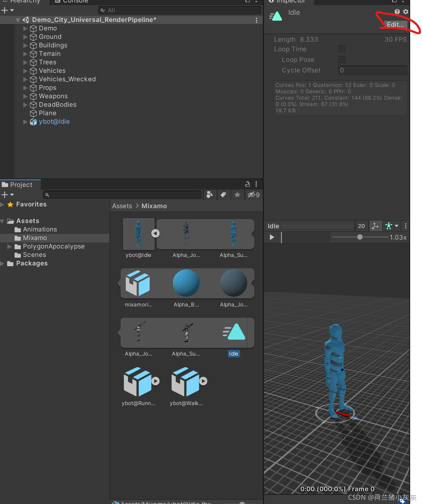Play the Idle animation preview
The height and width of the screenshot is (504, 422).
click(272, 237)
